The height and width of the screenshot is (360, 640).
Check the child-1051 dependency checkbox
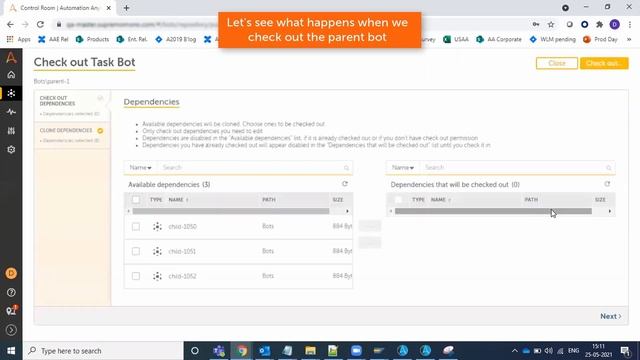(x=136, y=251)
